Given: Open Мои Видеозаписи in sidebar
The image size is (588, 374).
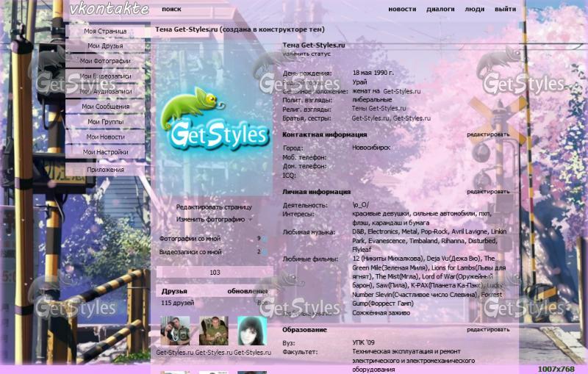Looking at the screenshot, I should pos(105,76).
